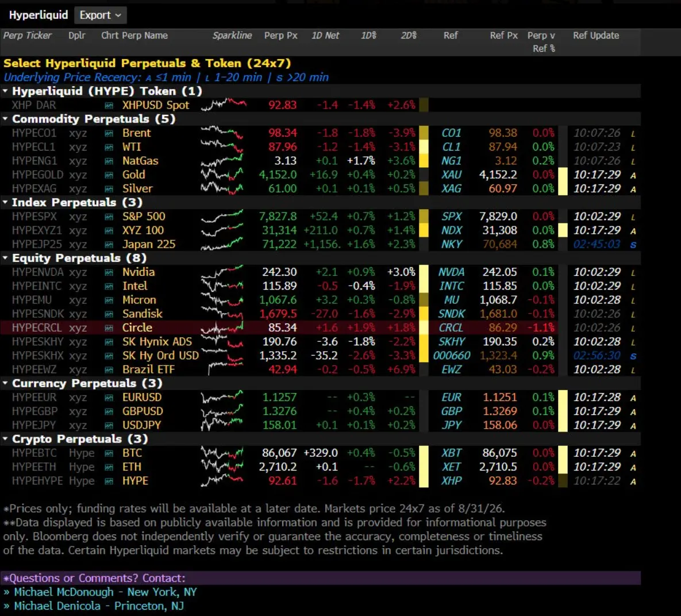Sort by Ref Update column header

point(596,36)
